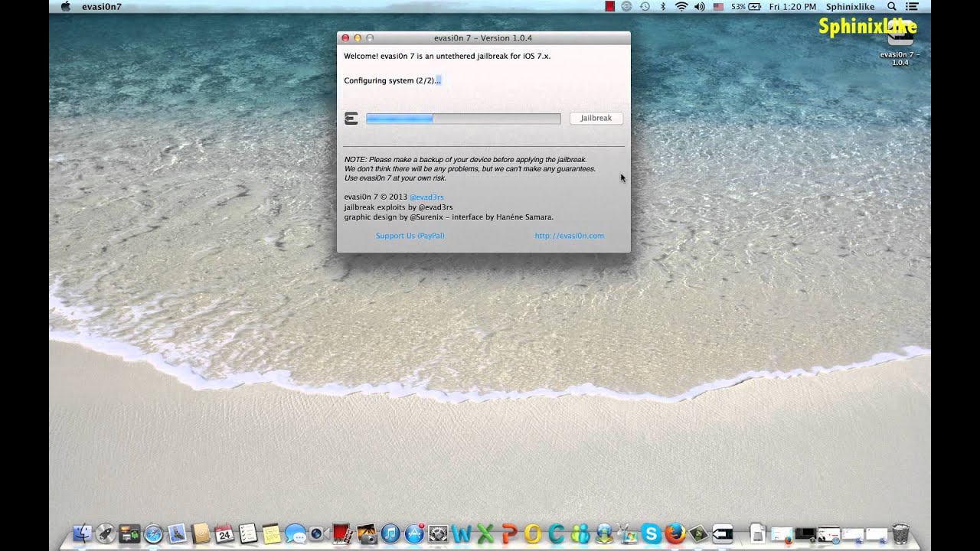
Task: Launch Skype from the dock
Action: point(652,533)
